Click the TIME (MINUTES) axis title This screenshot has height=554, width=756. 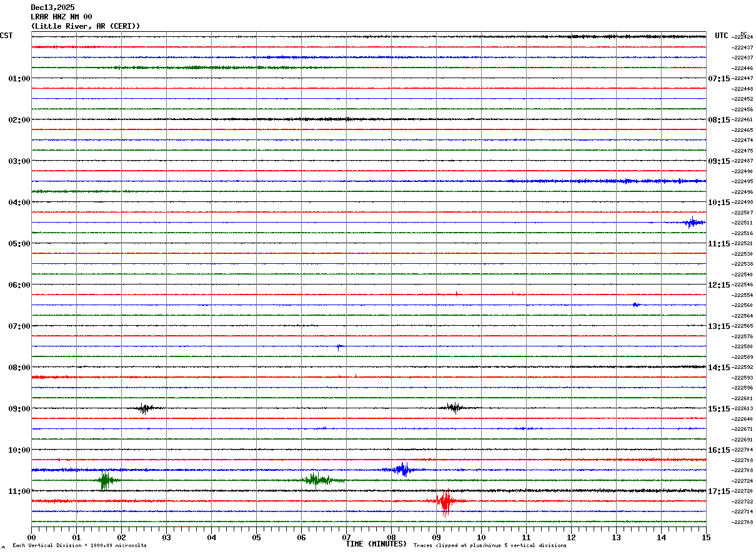point(376,544)
